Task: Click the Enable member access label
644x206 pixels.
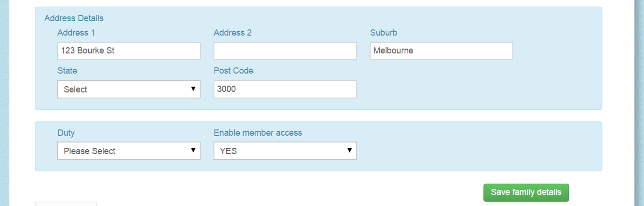Action: 258,133
